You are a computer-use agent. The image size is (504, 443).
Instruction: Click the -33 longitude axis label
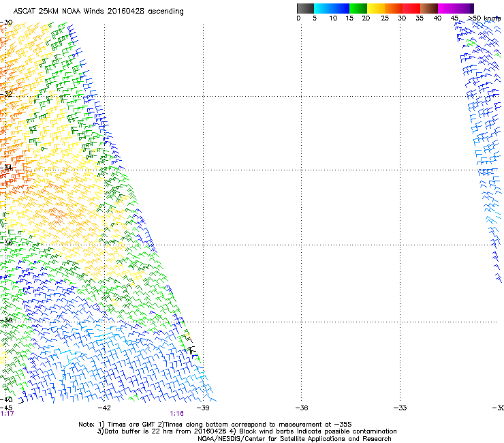click(400, 408)
